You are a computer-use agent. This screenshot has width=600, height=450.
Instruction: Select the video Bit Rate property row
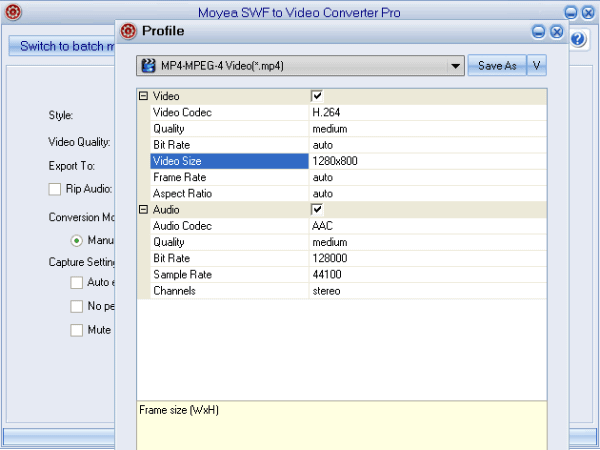(348, 145)
